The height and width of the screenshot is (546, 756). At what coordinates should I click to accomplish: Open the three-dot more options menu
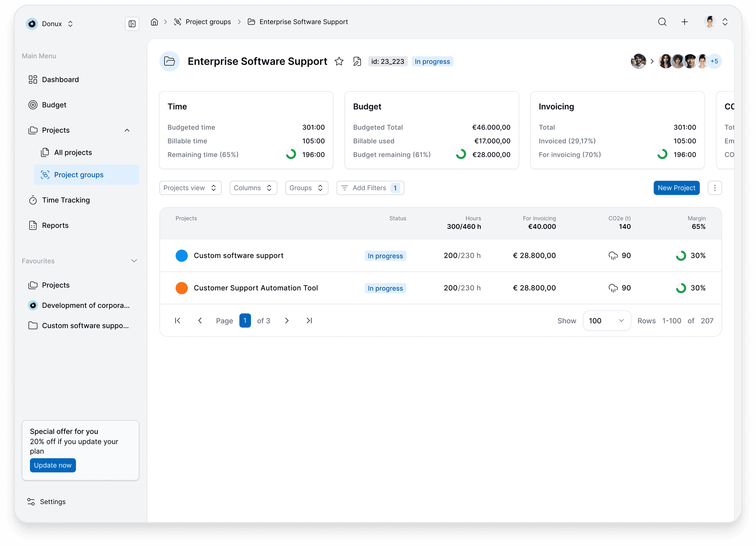click(715, 188)
